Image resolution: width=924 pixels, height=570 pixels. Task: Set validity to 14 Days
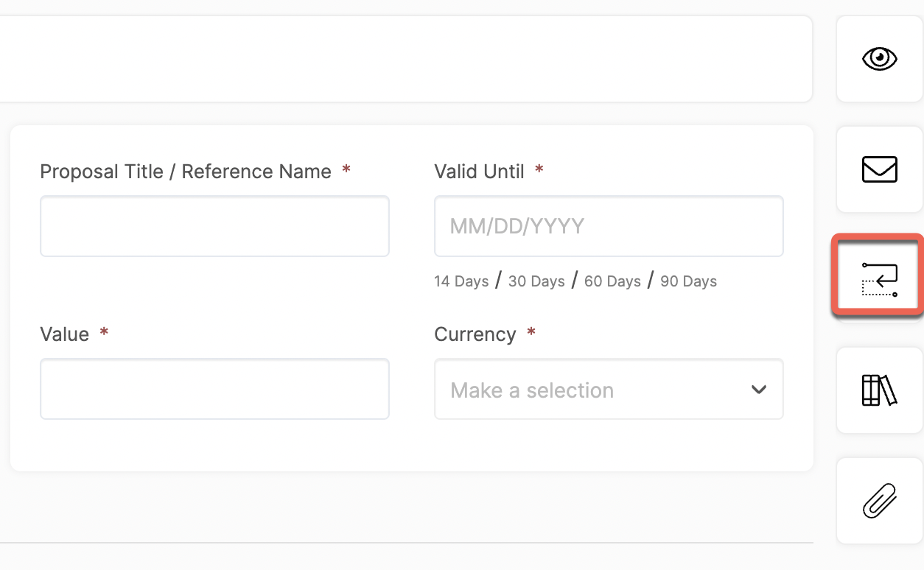coord(461,281)
